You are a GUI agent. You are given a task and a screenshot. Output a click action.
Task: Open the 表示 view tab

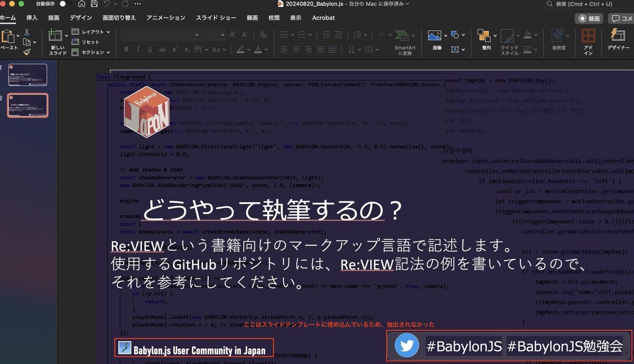[295, 17]
